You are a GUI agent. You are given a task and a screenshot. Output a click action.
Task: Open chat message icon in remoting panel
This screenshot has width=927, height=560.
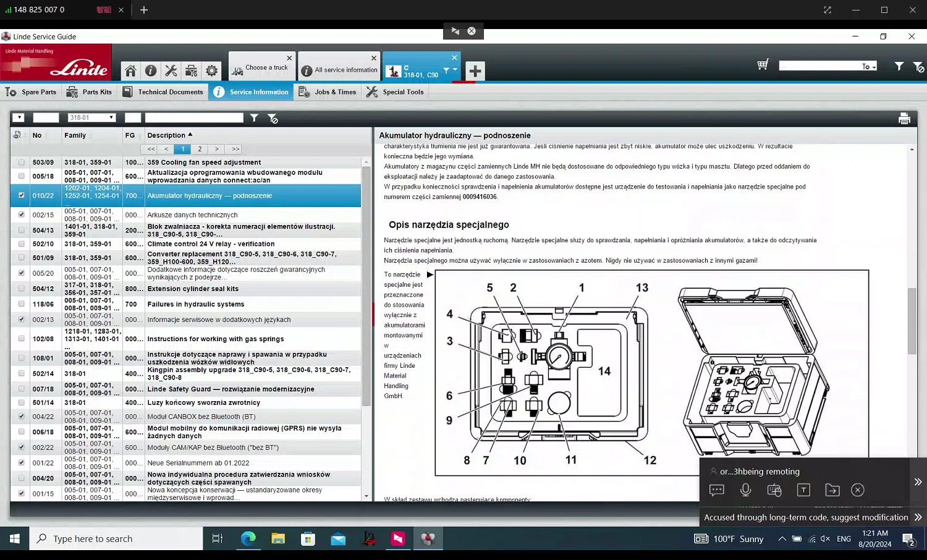point(717,490)
